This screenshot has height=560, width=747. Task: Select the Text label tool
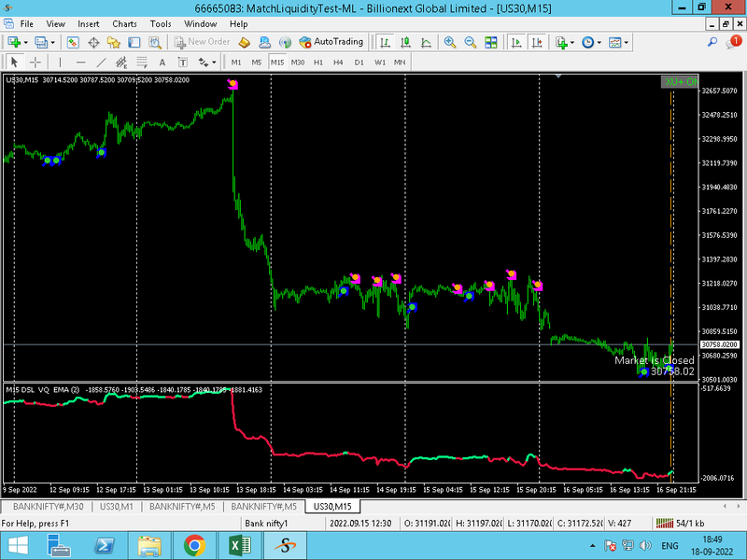[x=162, y=63]
